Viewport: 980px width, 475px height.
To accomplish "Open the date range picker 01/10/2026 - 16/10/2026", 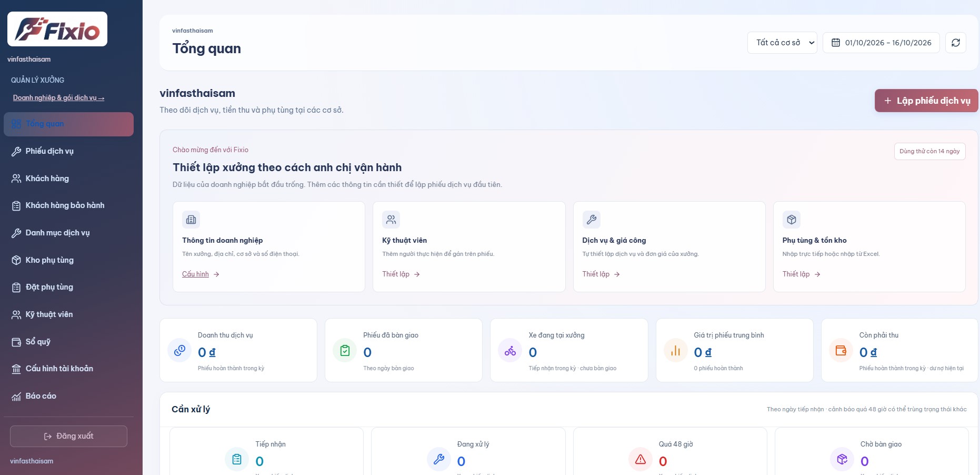I will coord(881,43).
